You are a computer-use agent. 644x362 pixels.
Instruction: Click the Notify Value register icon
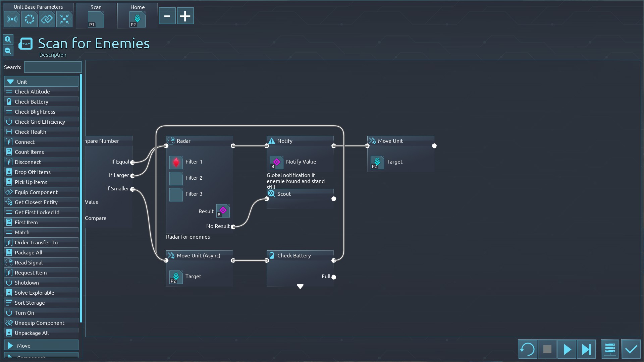[x=276, y=162]
